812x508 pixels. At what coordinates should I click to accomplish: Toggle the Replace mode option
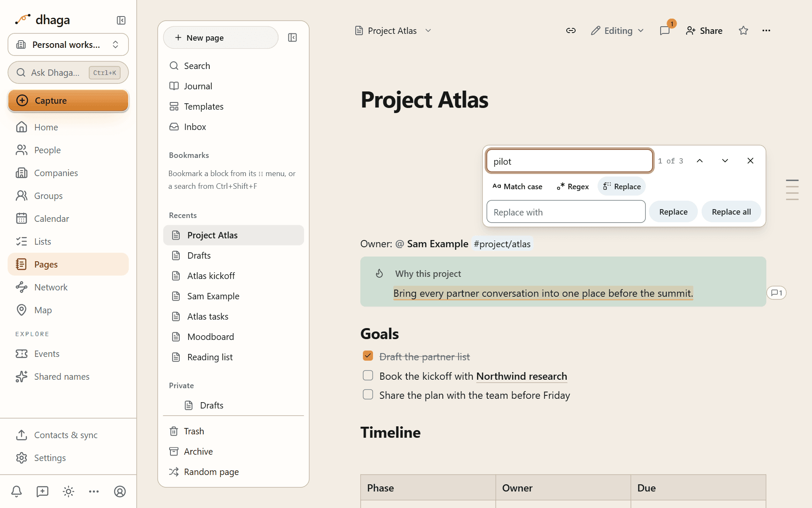coord(622,187)
